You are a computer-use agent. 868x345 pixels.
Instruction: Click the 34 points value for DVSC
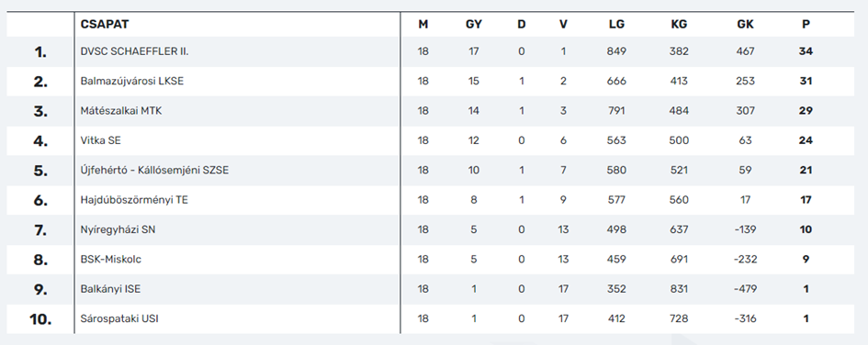tap(806, 51)
